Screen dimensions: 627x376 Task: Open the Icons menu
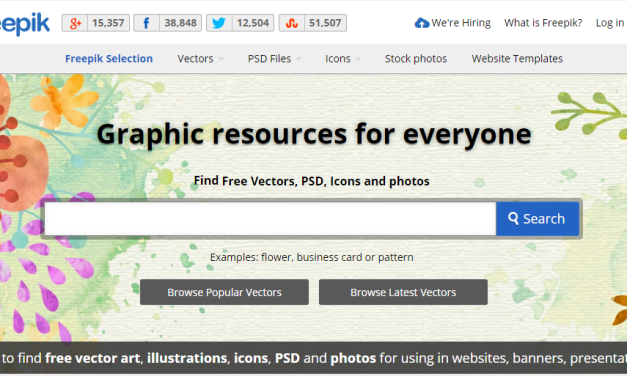(x=337, y=59)
